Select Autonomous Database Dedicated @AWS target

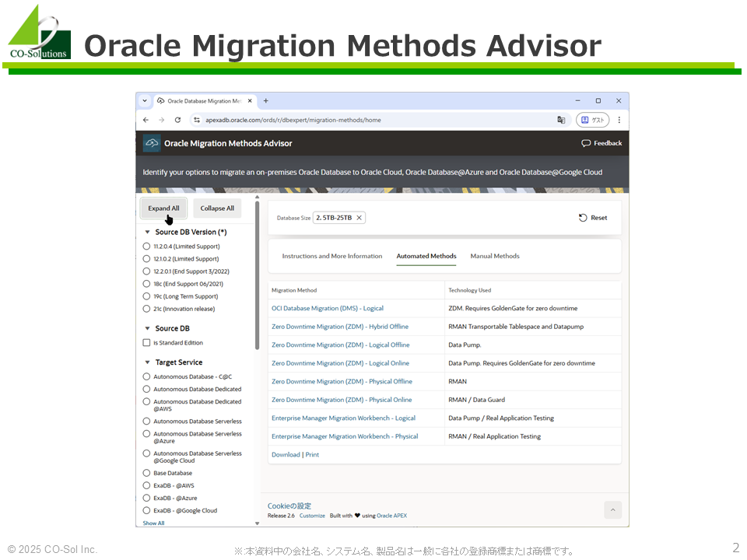(x=147, y=401)
